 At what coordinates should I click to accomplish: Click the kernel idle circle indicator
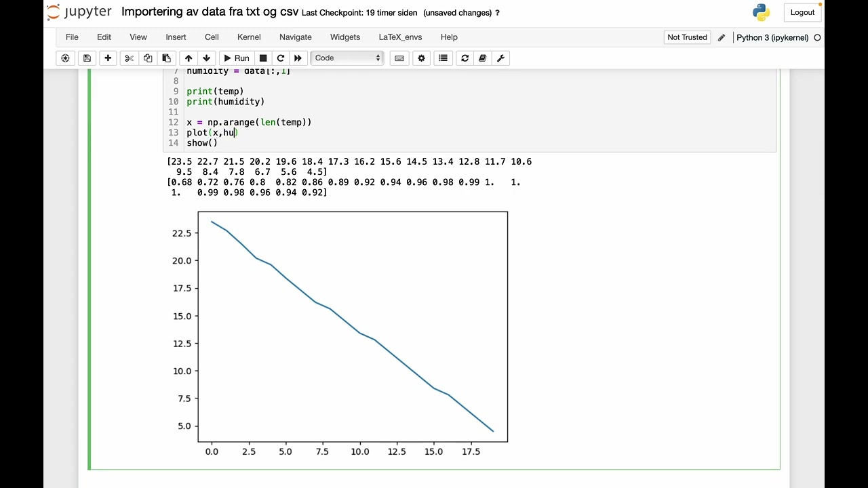click(x=817, y=37)
